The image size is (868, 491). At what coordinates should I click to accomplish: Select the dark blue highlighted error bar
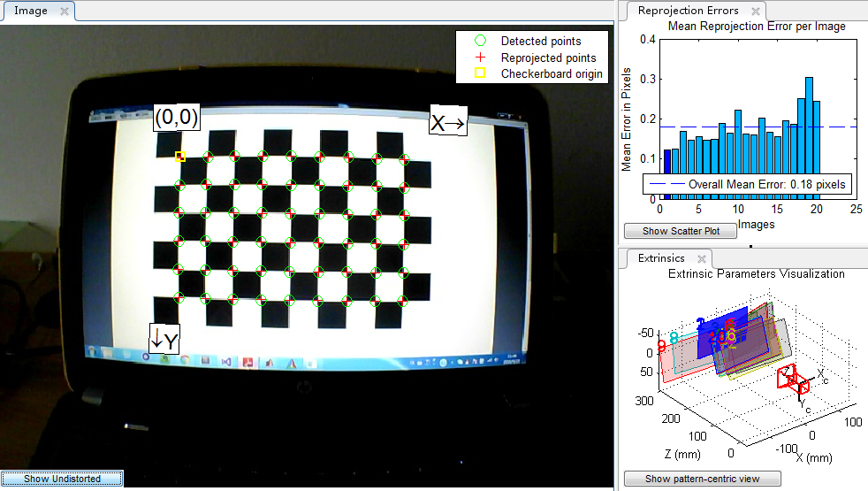point(667,174)
